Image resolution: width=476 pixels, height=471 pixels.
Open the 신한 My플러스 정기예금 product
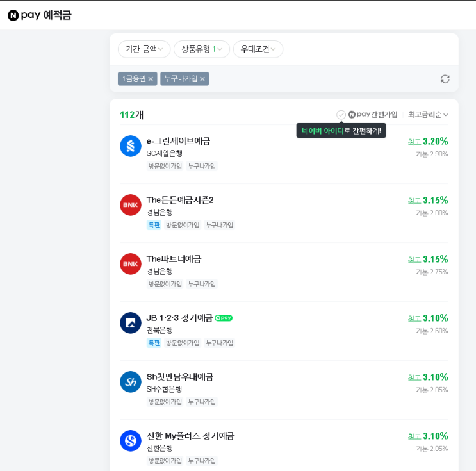(190, 436)
